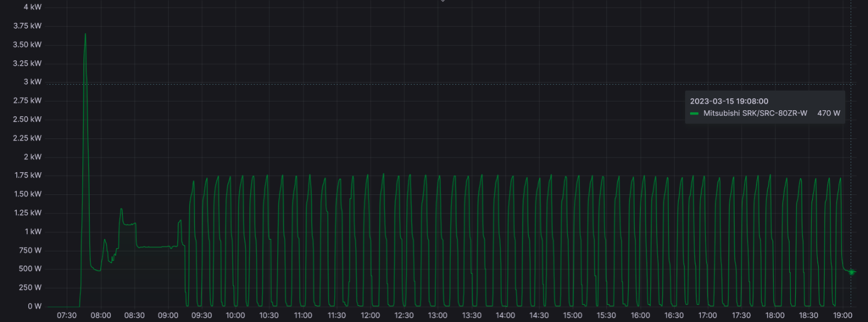Click the 08:00 time axis label
868x322 pixels.
(101, 315)
